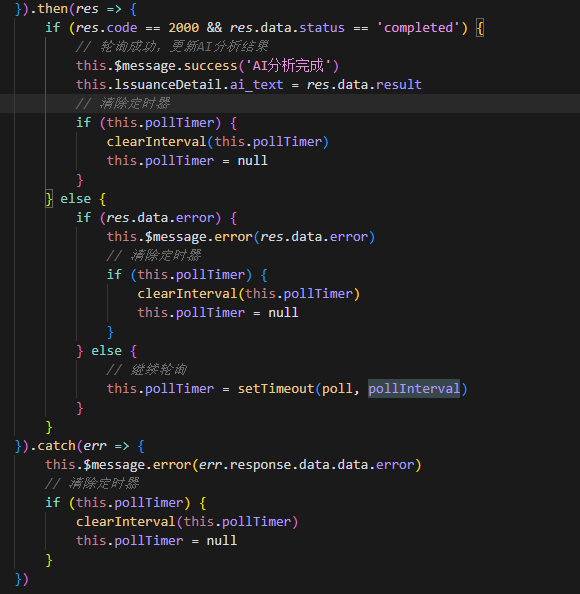Viewport: 580px width, 594px height.
Task: Click the first clearInterval call
Action: (x=217, y=142)
